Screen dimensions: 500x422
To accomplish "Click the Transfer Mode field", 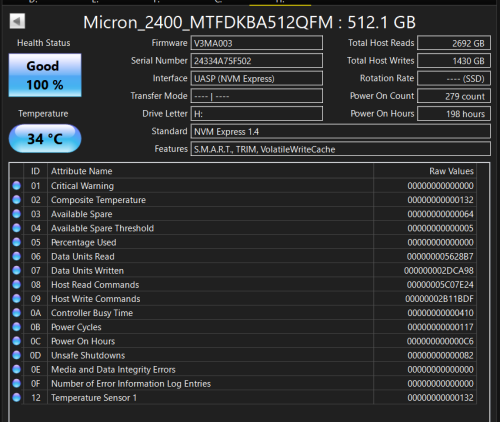I will click(257, 96).
